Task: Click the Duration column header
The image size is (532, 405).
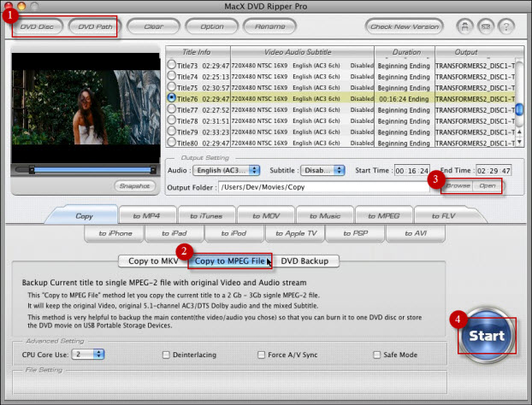Action: tap(406, 52)
